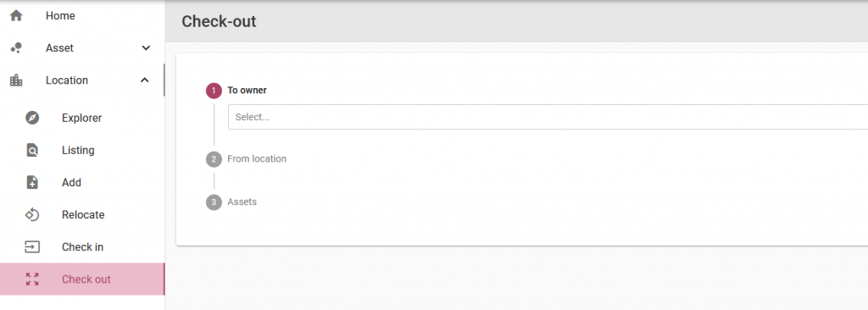Click the Check out arrows icon

(32, 279)
